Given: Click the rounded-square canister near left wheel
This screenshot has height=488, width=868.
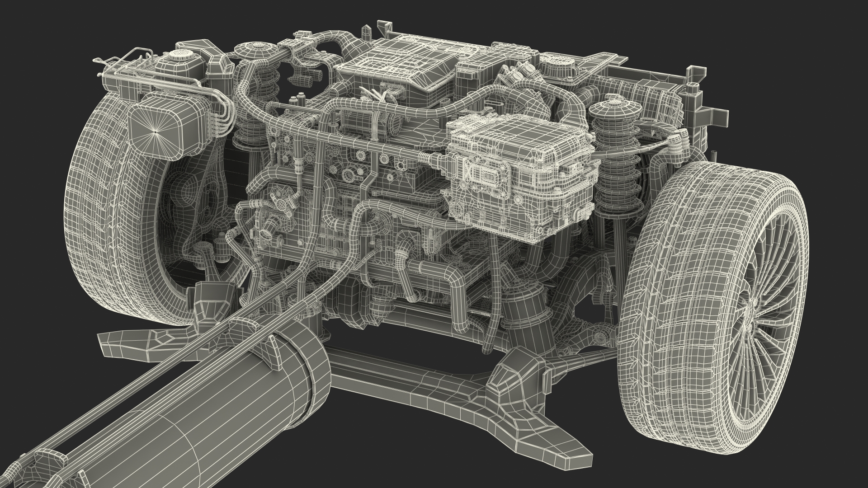Looking at the screenshot, I should pos(156,131).
